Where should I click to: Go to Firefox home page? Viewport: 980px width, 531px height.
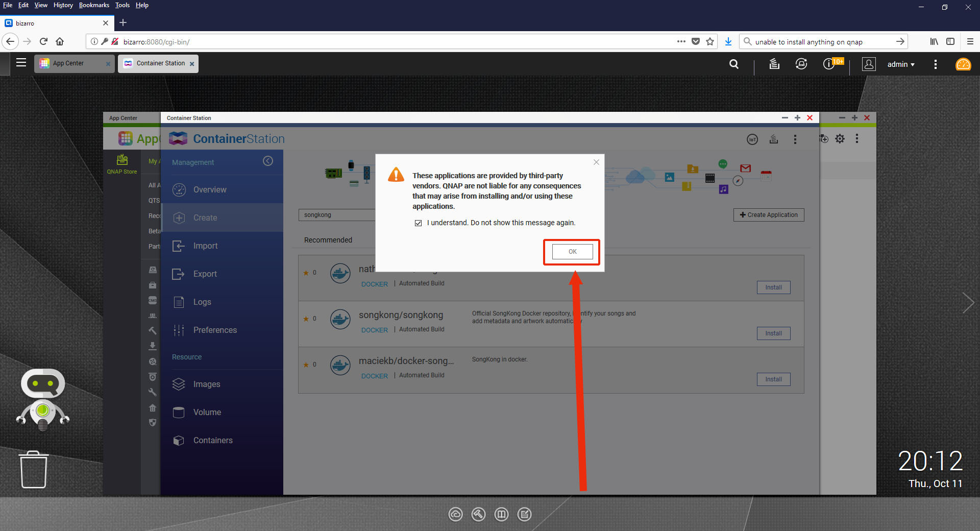60,41
